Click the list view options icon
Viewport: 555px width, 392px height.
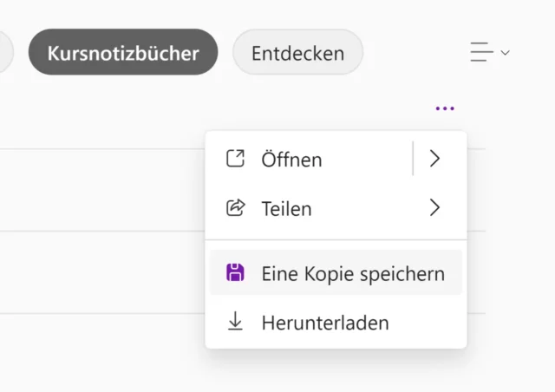tap(481, 52)
